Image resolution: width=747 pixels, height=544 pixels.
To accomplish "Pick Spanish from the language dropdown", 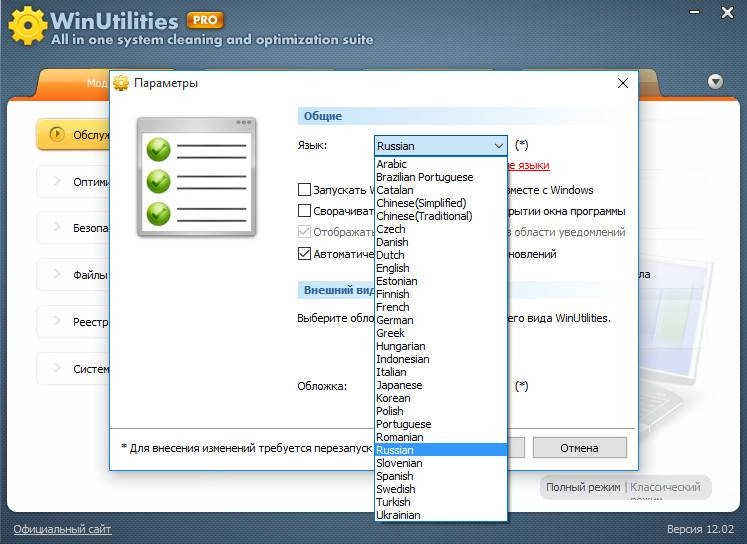I will pos(441,476).
